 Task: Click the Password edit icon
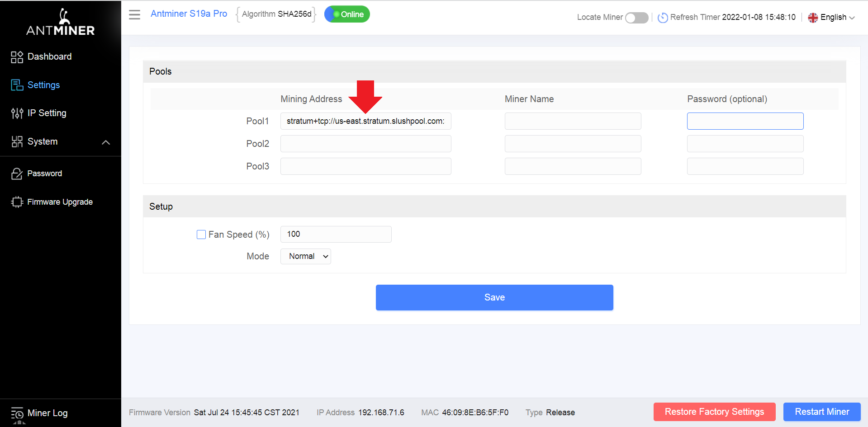coord(17,174)
